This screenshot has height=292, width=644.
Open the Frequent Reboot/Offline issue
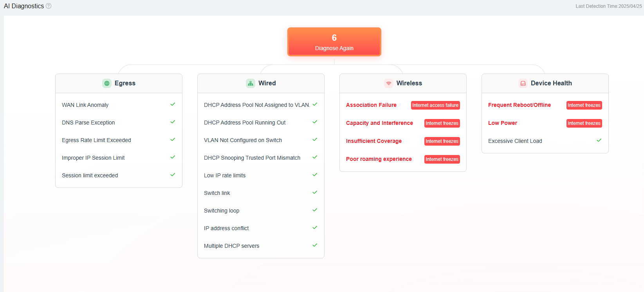520,105
